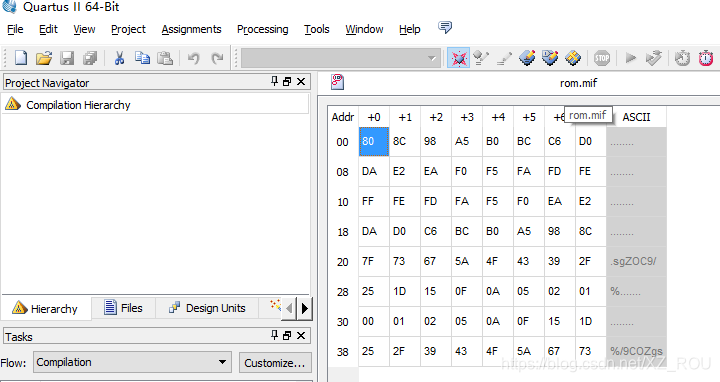Select cell FF at address 10
This screenshot has width=720, height=382.
point(374,201)
